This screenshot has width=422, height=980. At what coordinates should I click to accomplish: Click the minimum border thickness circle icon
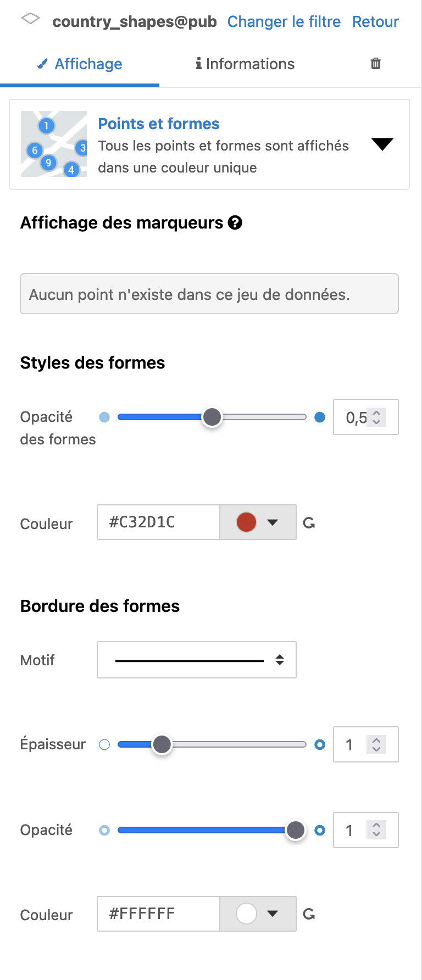coord(104,745)
